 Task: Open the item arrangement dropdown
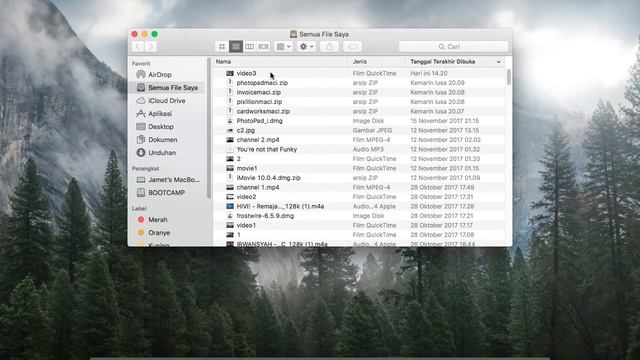284,47
